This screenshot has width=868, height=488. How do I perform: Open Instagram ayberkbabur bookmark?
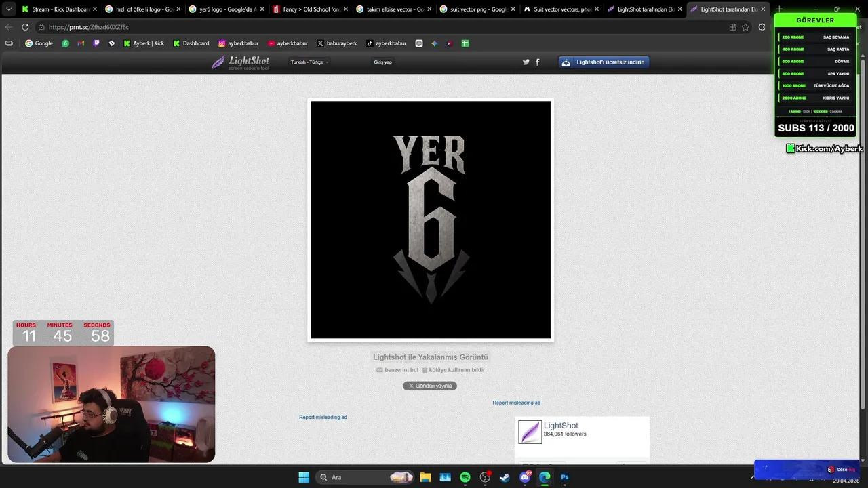[x=238, y=43]
